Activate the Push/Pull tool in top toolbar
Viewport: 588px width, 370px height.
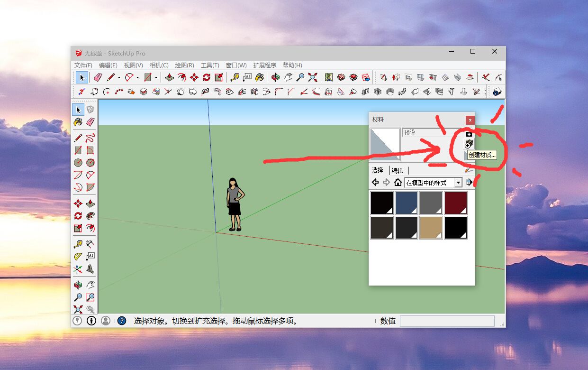(169, 77)
